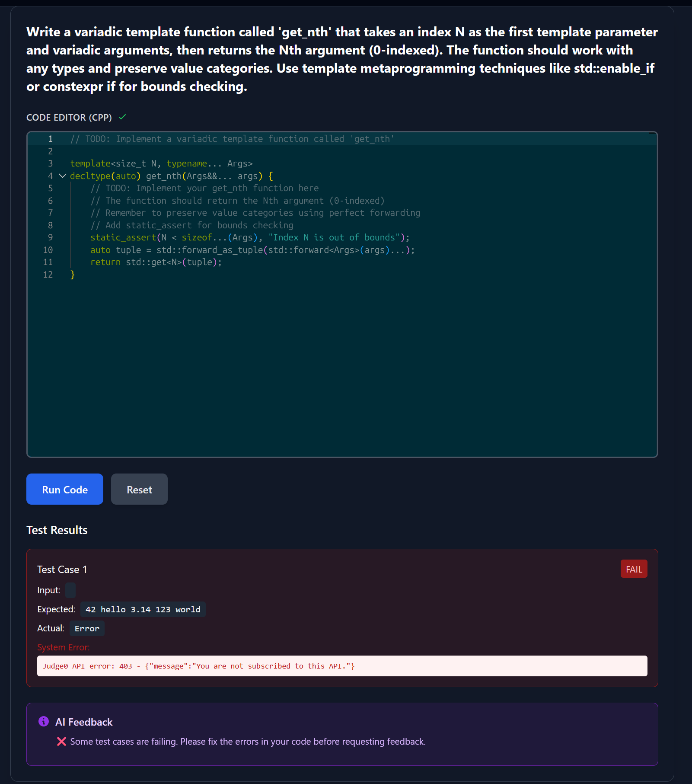Click the green checkmark beside CODE EDITOR (CPP)
692x784 pixels.
point(122,117)
